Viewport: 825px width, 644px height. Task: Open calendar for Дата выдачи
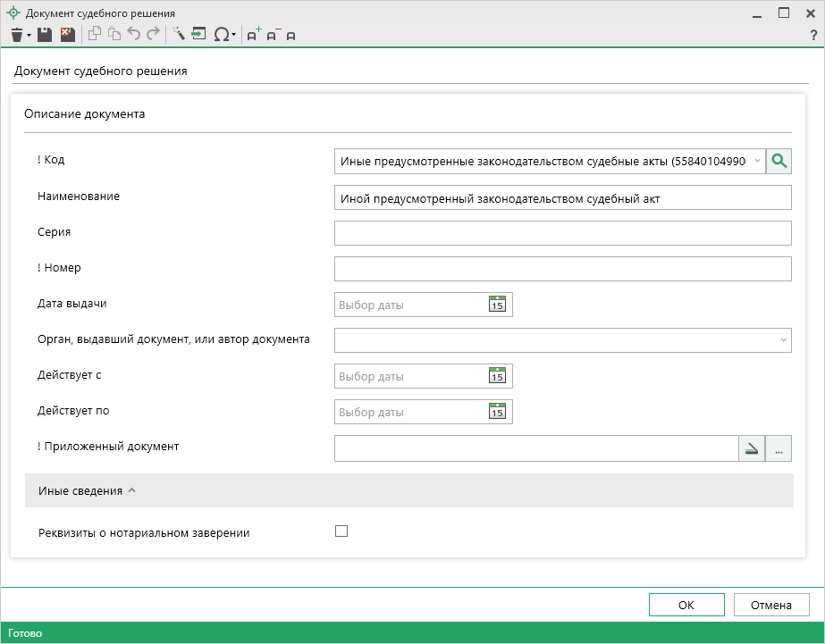pyautogui.click(x=497, y=305)
